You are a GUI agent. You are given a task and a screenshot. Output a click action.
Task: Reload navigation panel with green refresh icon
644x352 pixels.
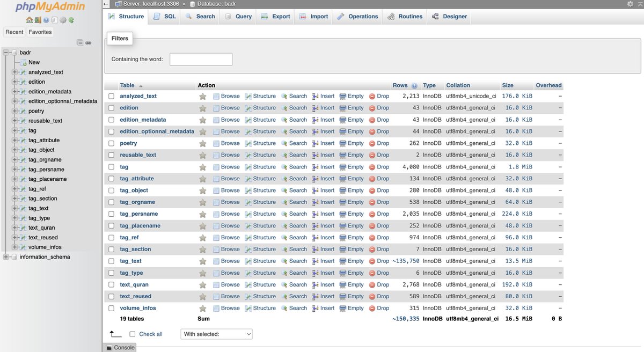pyautogui.click(x=71, y=20)
